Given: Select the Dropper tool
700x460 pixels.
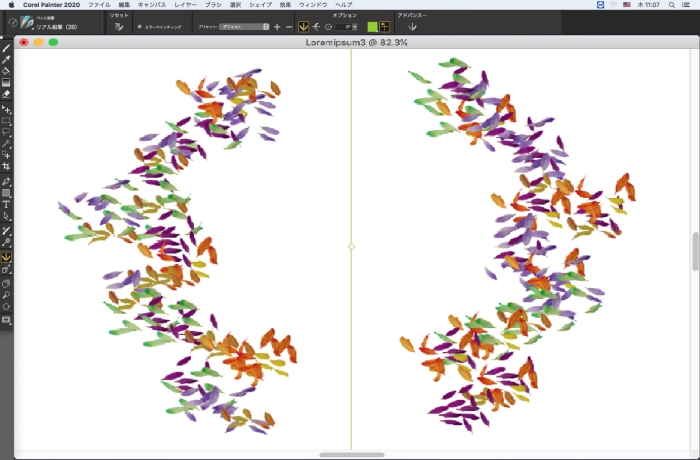Looking at the screenshot, I should [7, 59].
